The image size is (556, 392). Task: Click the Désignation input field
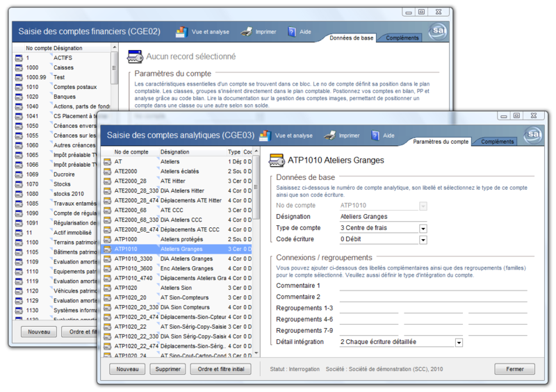point(383,217)
